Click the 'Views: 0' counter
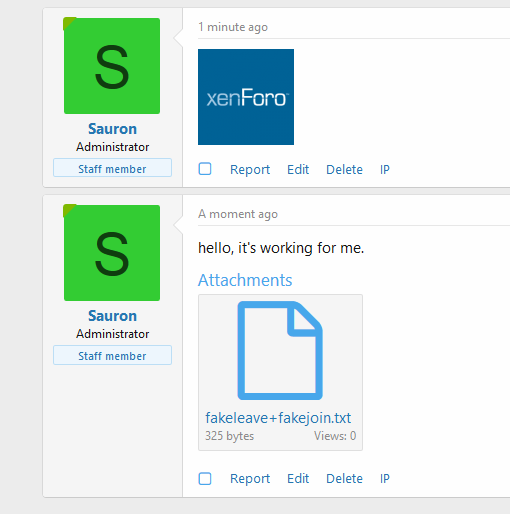 (x=335, y=436)
